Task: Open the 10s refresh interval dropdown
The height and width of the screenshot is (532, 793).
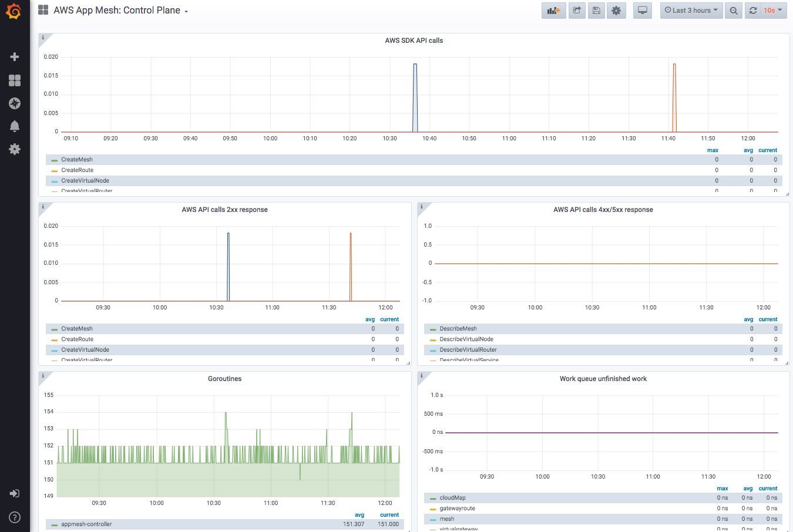Action: 773,11
